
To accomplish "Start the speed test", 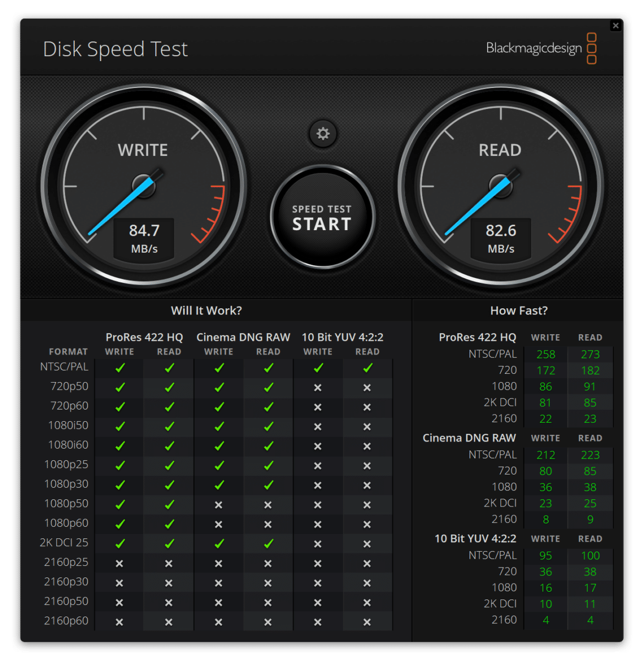I will point(323,217).
